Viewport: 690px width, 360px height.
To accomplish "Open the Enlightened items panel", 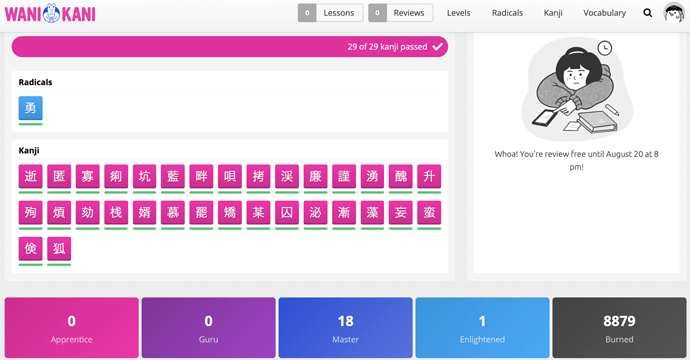I will (482, 328).
